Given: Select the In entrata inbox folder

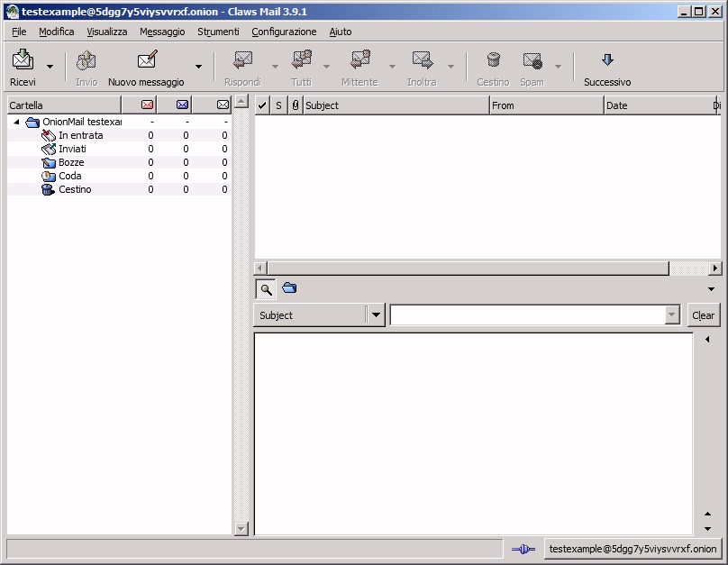Looking at the screenshot, I should click(x=80, y=135).
